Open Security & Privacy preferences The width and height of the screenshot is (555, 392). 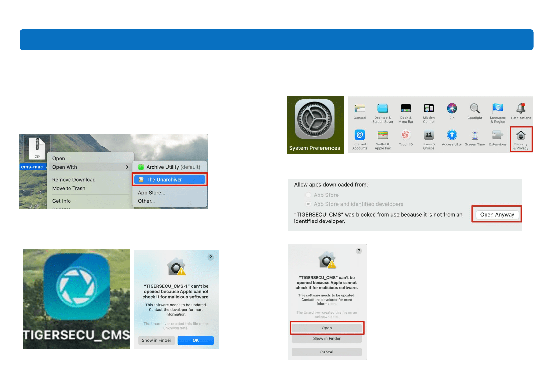[x=521, y=140]
